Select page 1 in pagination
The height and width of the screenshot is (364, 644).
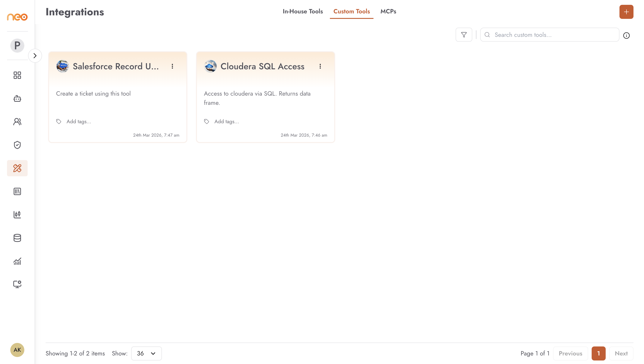(x=598, y=353)
